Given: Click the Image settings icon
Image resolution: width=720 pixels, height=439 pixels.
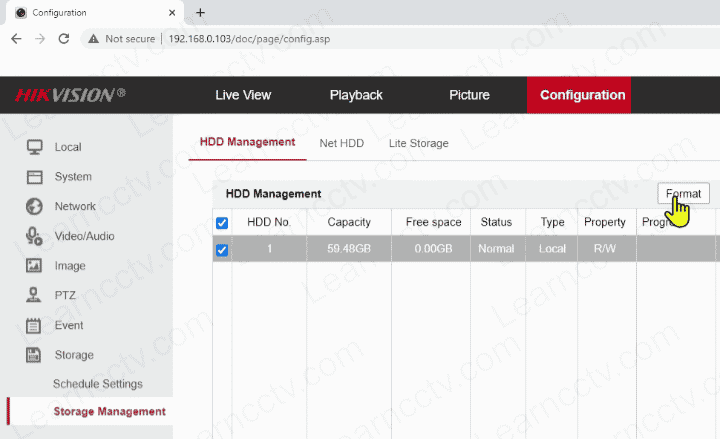Looking at the screenshot, I should [x=34, y=266].
